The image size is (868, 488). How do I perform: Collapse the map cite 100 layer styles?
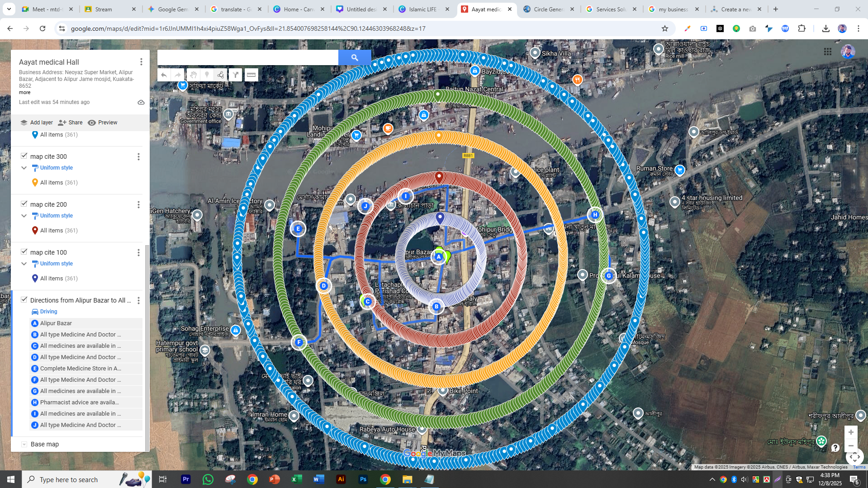[24, 263]
